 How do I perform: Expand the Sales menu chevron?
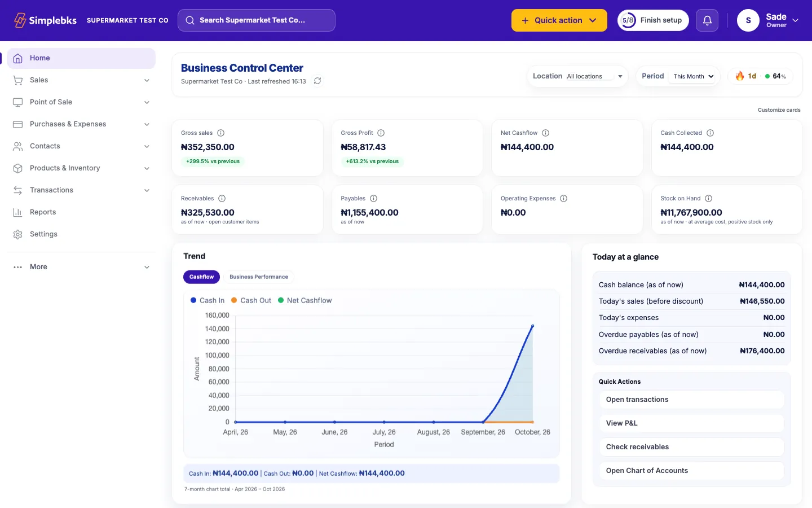(x=147, y=80)
